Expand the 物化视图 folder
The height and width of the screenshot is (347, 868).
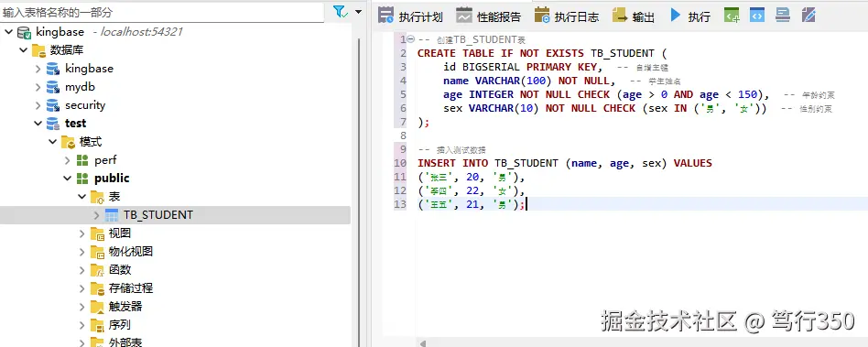pyautogui.click(x=81, y=252)
